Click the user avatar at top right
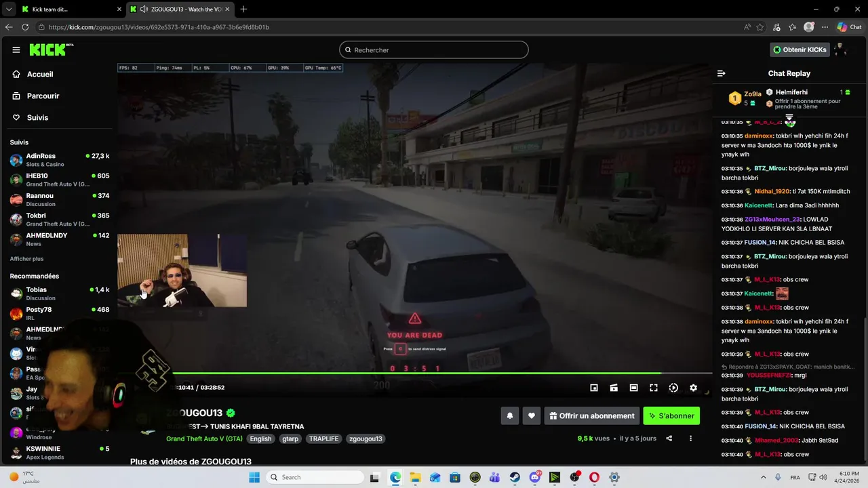This screenshot has height=488, width=868. [841, 49]
